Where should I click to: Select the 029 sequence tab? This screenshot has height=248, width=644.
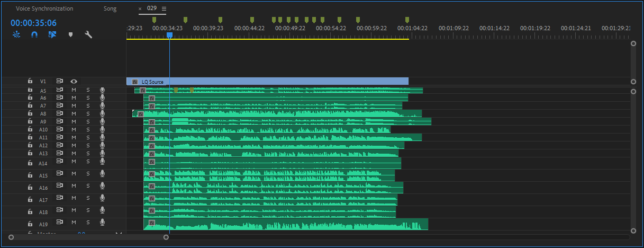(x=152, y=8)
